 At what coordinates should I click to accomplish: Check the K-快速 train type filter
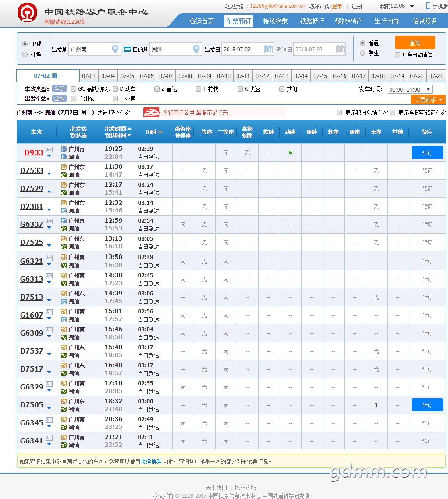pyautogui.click(x=240, y=89)
